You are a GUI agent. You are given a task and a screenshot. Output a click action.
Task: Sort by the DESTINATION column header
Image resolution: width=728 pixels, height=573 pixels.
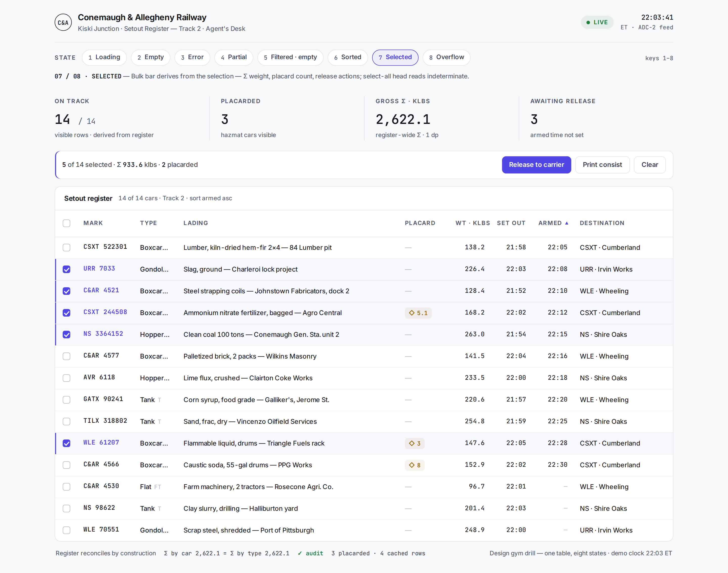[602, 223]
